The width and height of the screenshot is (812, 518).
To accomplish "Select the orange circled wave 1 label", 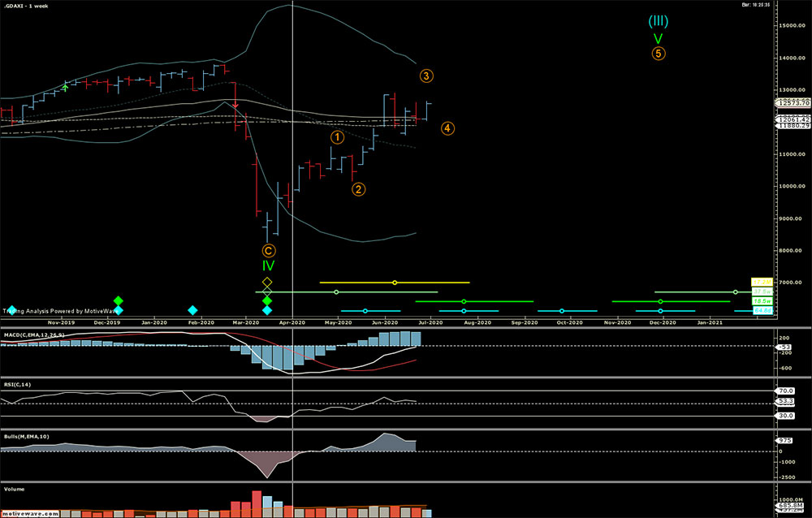I will point(337,137).
